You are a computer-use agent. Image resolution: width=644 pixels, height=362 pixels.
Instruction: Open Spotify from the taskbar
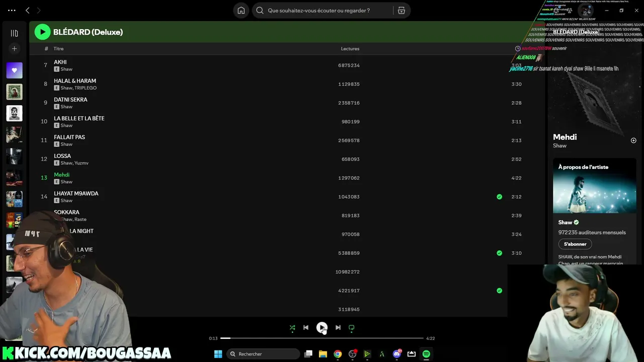[426, 354]
